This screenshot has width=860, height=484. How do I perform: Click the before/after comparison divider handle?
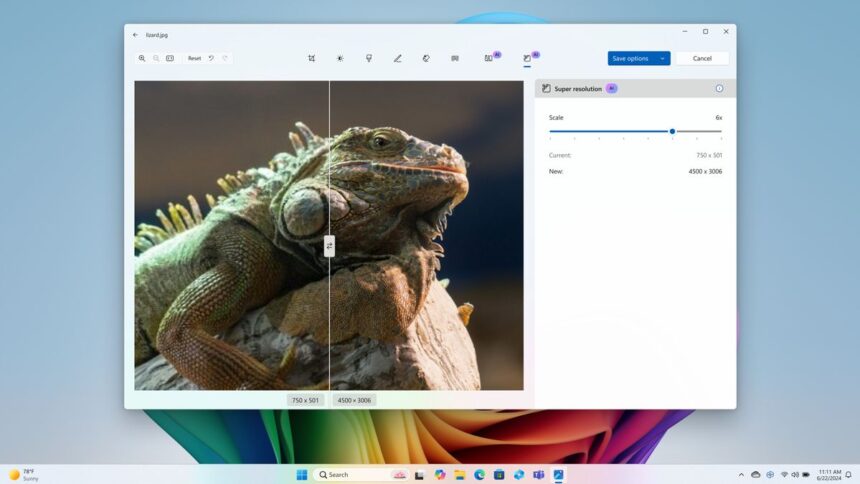pos(329,246)
